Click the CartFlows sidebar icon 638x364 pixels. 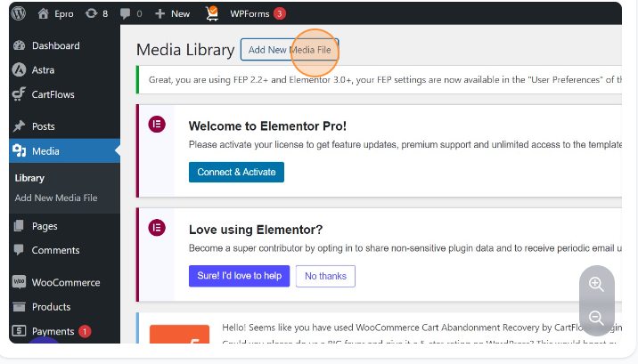(x=19, y=93)
